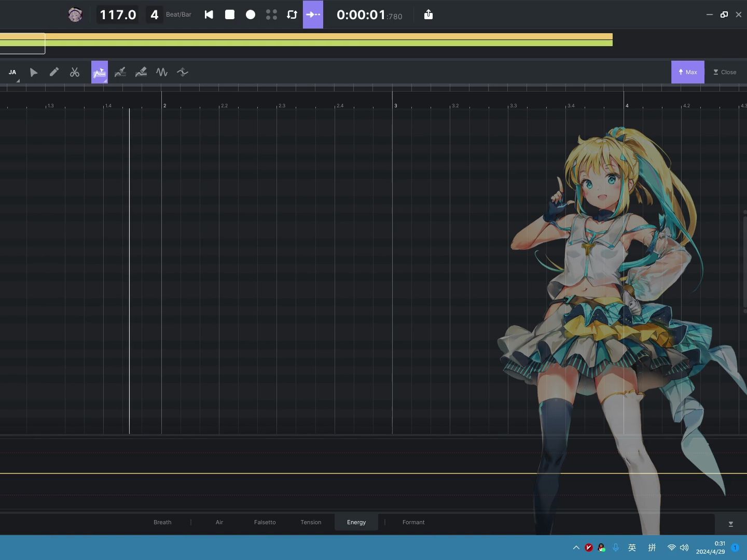Toggle the highlighted auto-scroll follow button
This screenshot has height=560, width=747.
click(x=313, y=15)
